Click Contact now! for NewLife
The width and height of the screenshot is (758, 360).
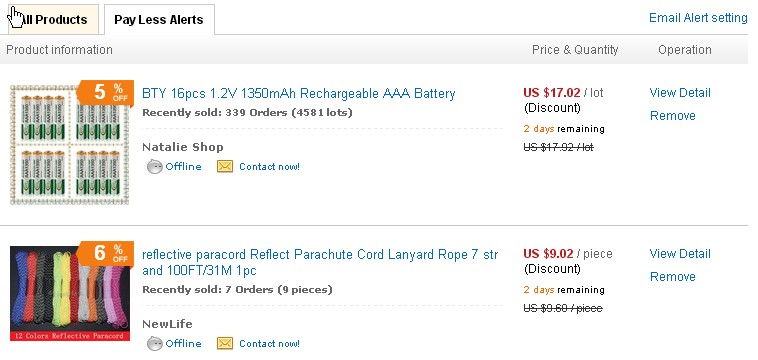pos(269,344)
